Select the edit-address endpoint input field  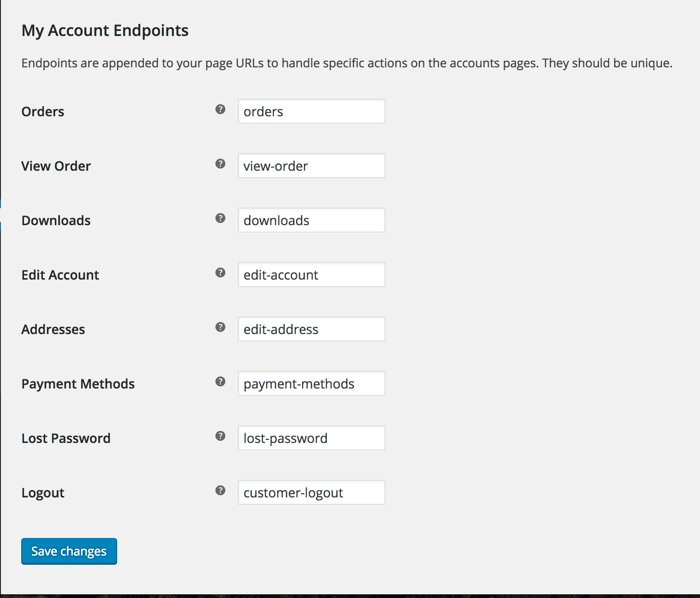click(x=311, y=329)
